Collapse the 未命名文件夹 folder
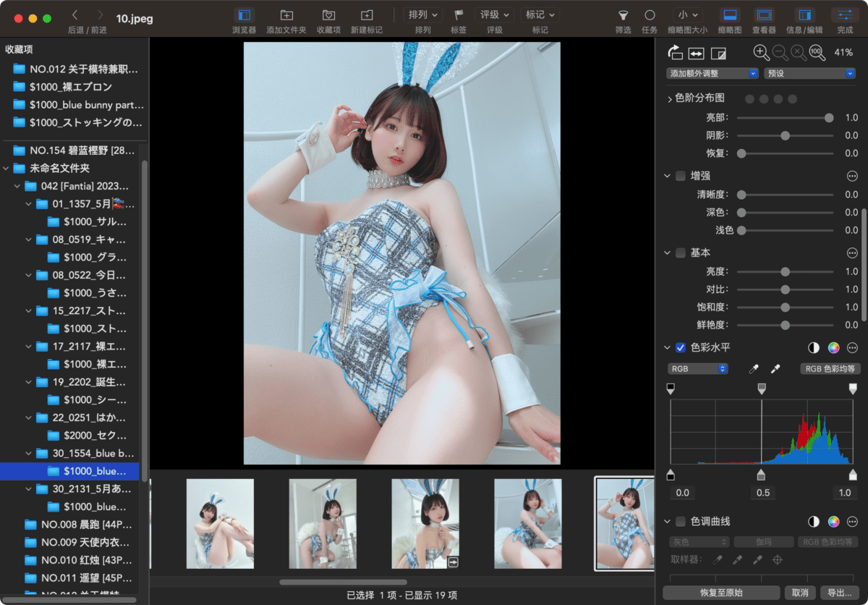868x605 pixels. [x=7, y=169]
